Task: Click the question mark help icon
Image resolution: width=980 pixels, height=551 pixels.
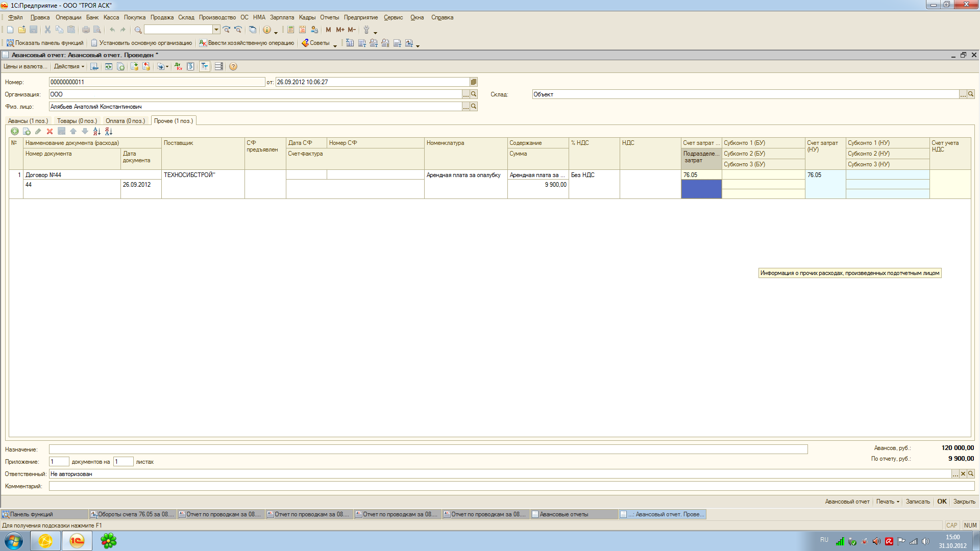Action: (233, 66)
